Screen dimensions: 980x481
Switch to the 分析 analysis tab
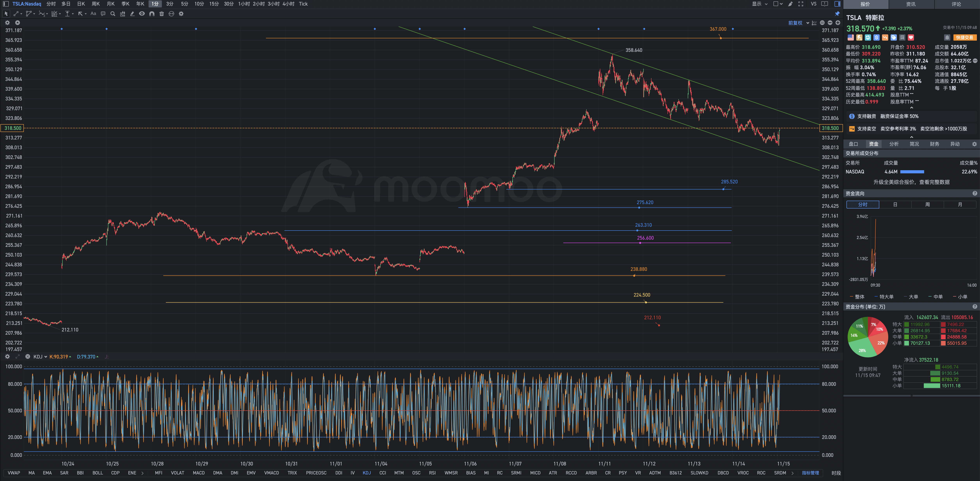(x=894, y=144)
